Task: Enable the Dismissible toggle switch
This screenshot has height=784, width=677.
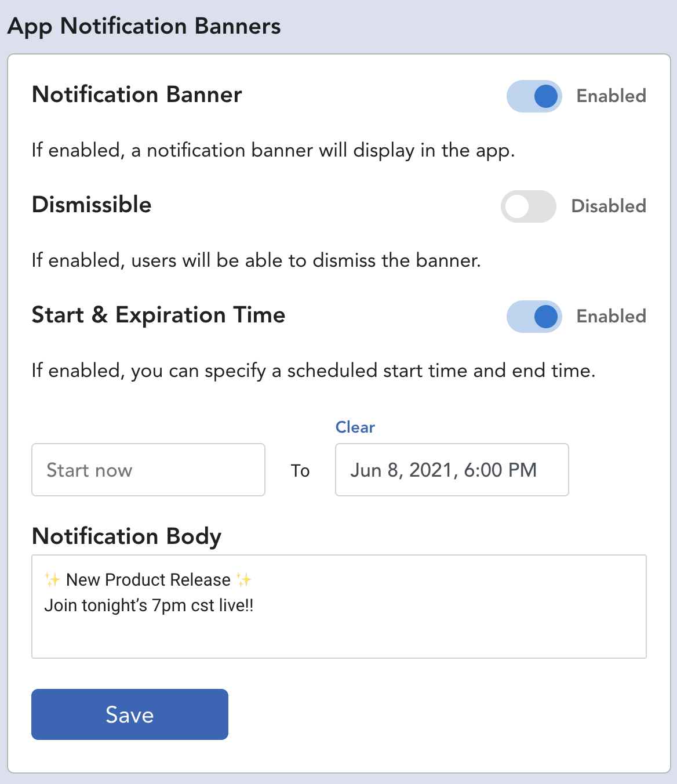Action: click(x=528, y=206)
